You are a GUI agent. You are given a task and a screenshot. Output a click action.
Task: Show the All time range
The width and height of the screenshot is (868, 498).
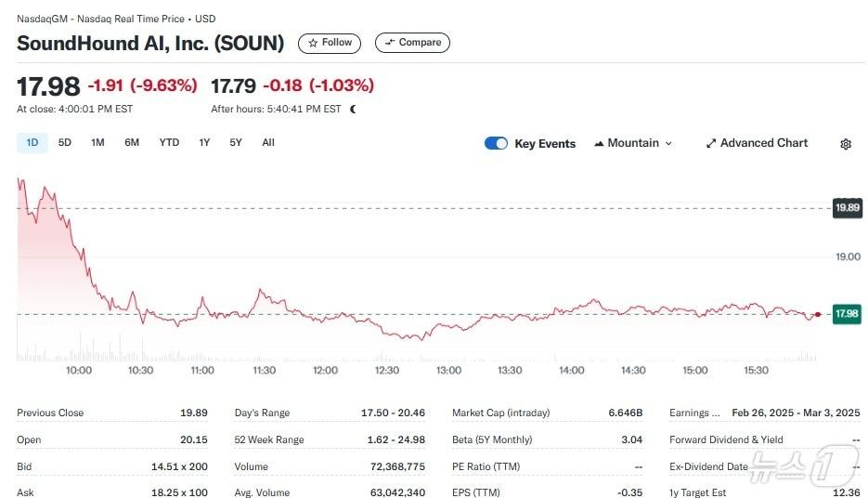click(268, 142)
